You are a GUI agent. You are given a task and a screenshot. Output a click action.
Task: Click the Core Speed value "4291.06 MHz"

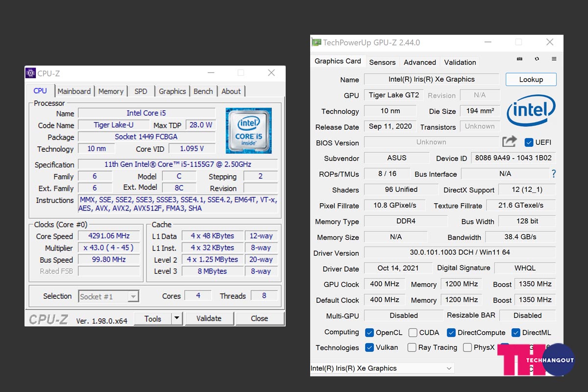click(x=109, y=236)
